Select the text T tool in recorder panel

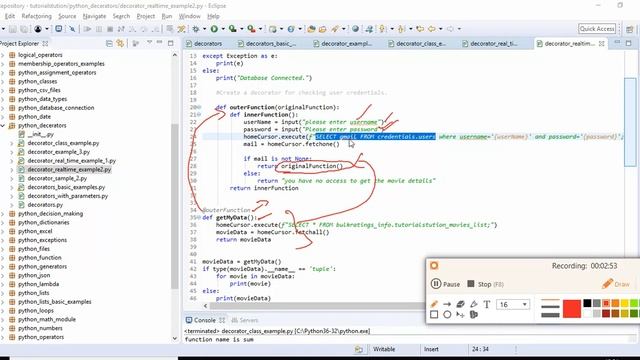pyautogui.click(x=487, y=304)
